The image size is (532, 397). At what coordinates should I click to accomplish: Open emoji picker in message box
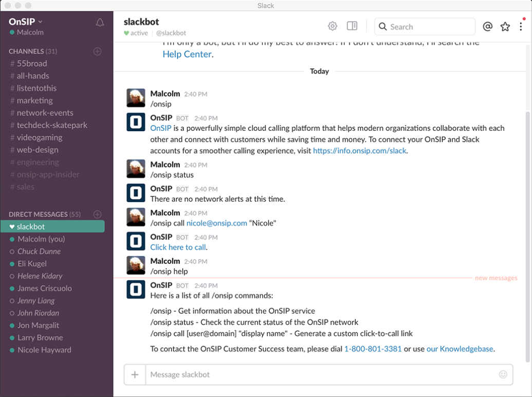pos(503,374)
